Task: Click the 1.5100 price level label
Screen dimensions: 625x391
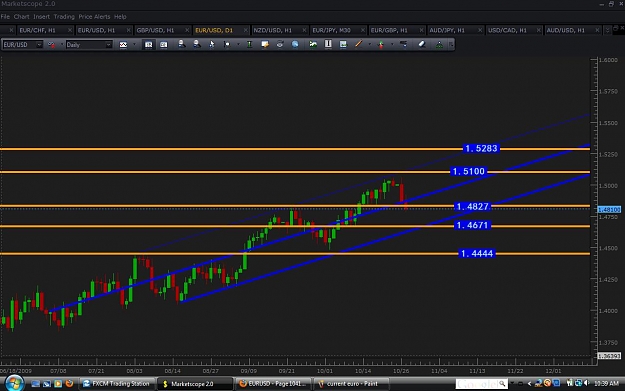Action: click(x=469, y=172)
